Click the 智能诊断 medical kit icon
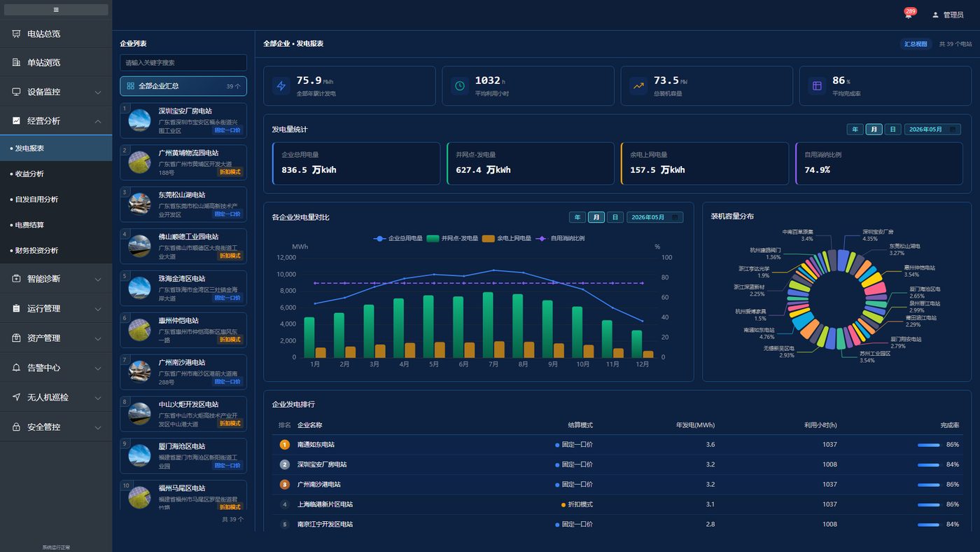This screenshot has height=552, width=980. point(16,279)
